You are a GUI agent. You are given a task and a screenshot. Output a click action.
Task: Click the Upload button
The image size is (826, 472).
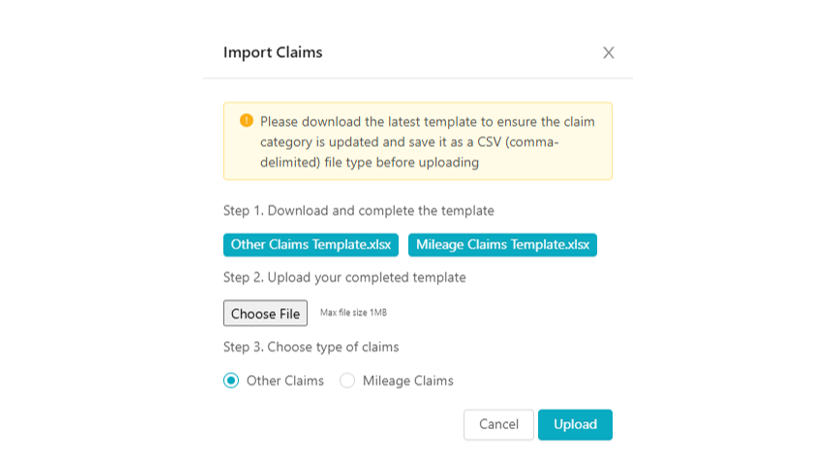(575, 424)
